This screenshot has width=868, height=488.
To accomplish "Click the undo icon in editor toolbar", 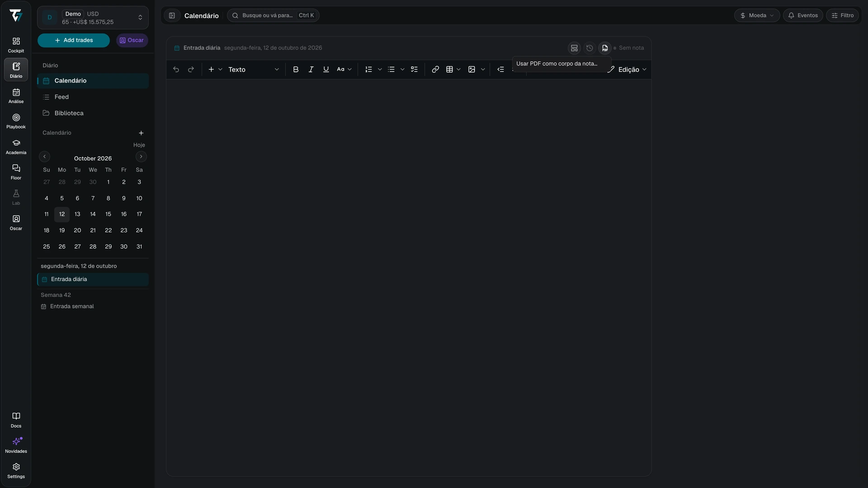I will click(x=176, y=70).
